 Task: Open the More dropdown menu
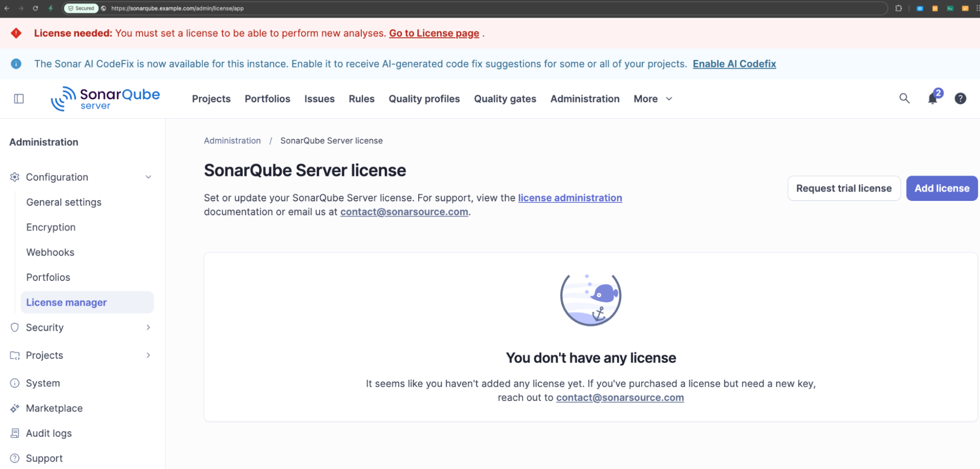tap(653, 99)
